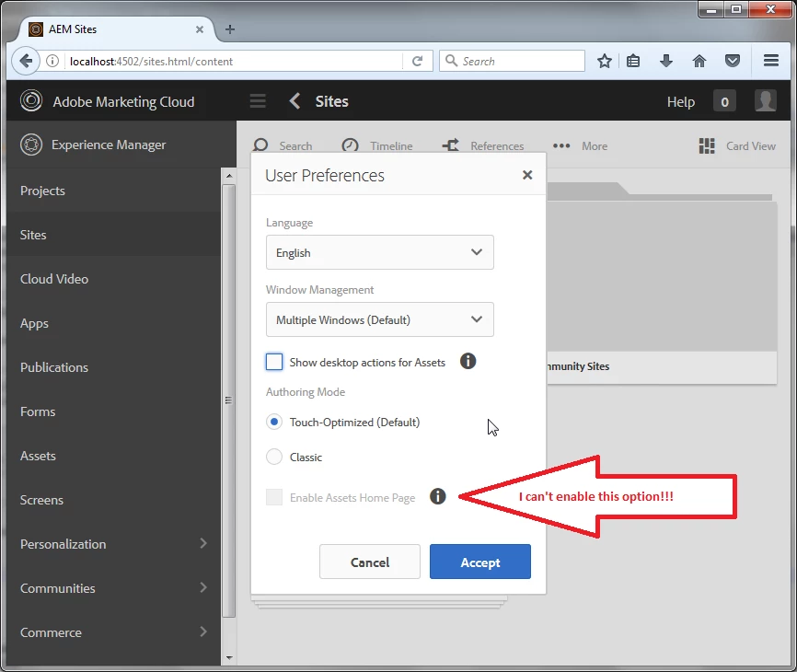Click the Experience Manager logo icon
The image size is (797, 672).
pyautogui.click(x=31, y=145)
